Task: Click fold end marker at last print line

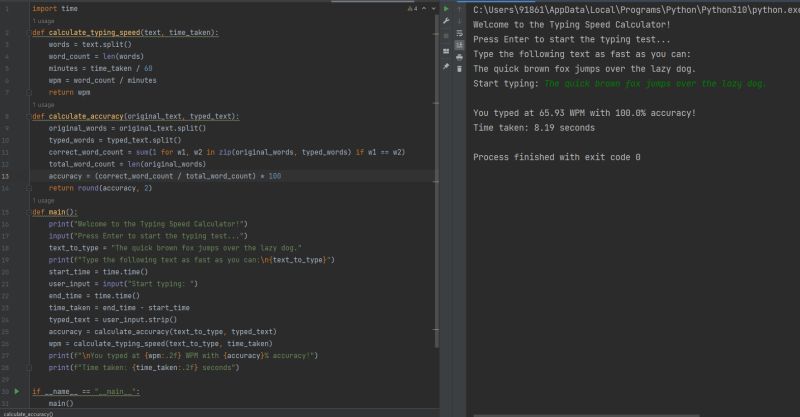Action: [29, 367]
